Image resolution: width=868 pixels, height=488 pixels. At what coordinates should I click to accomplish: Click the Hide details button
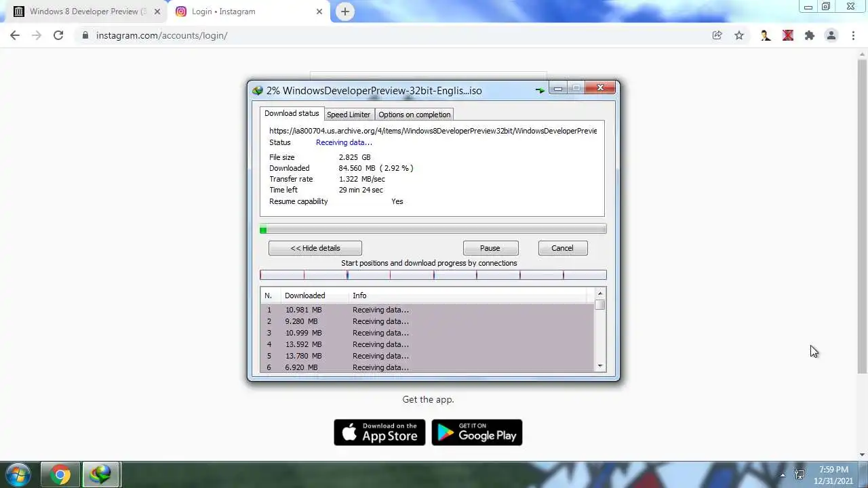click(315, 248)
